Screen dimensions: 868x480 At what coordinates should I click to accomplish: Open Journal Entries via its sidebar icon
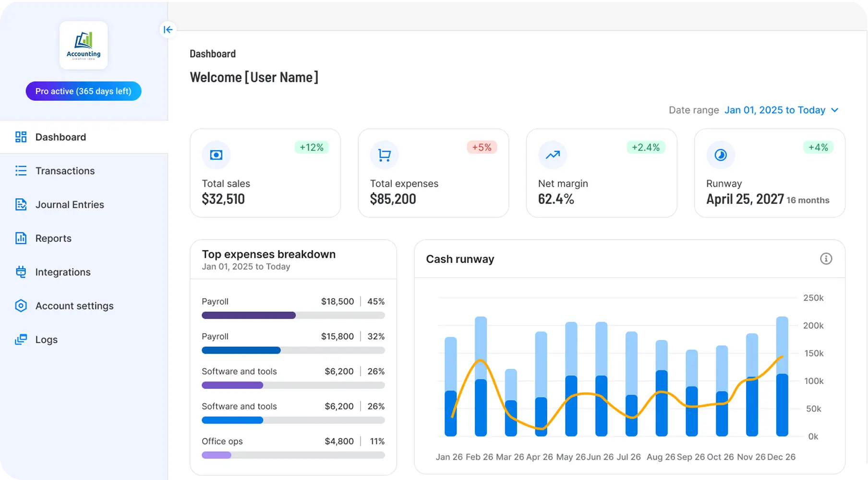point(21,204)
